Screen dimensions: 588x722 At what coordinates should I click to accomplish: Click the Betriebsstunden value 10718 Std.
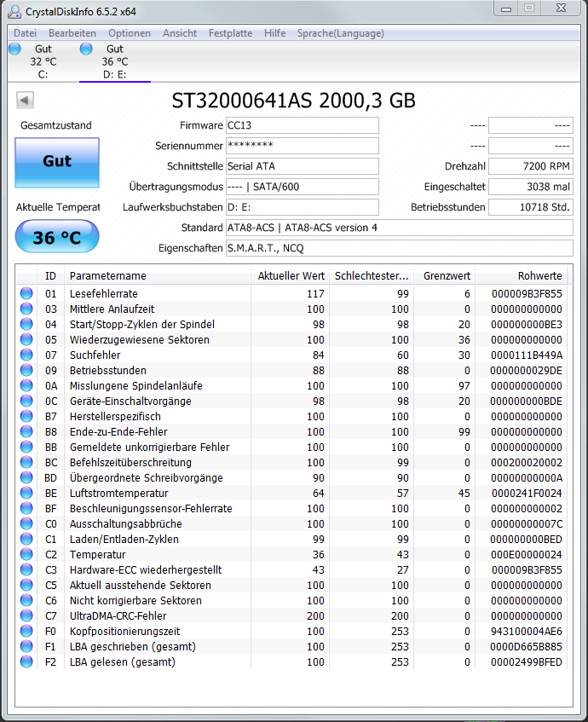[x=530, y=207]
